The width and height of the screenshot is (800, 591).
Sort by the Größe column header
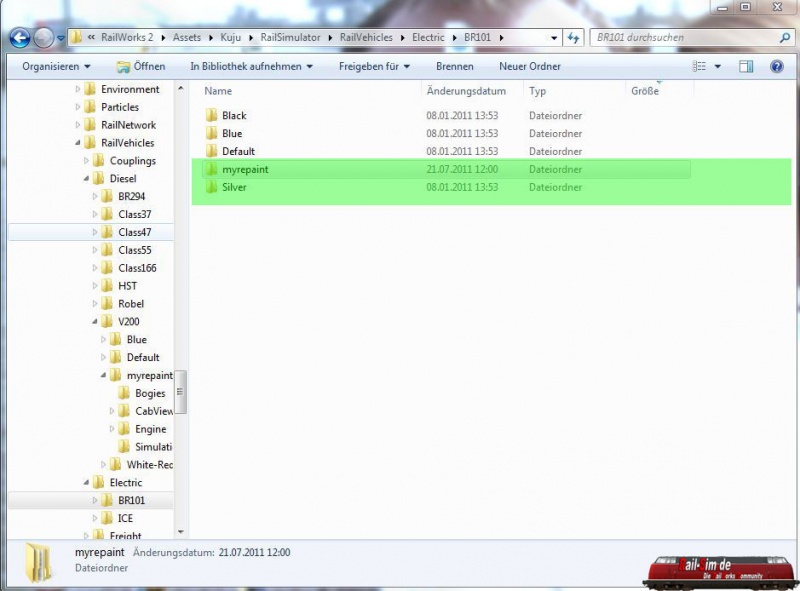[x=645, y=91]
